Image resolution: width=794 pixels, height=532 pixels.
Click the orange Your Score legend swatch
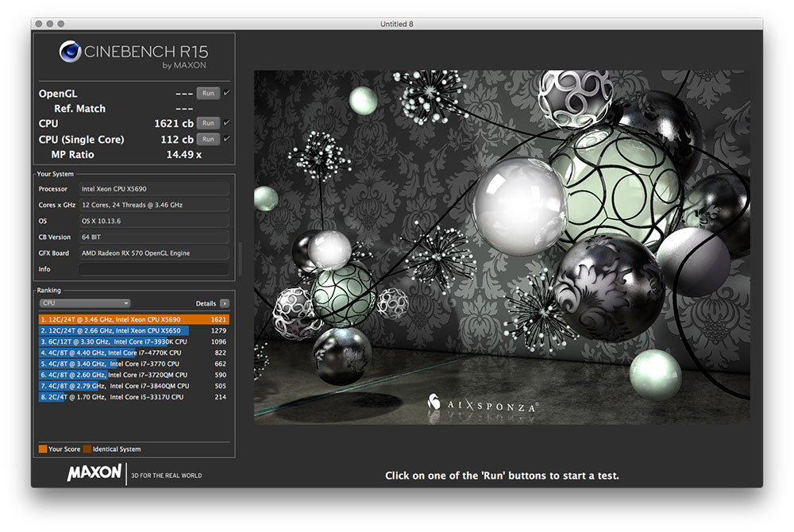[x=43, y=449]
